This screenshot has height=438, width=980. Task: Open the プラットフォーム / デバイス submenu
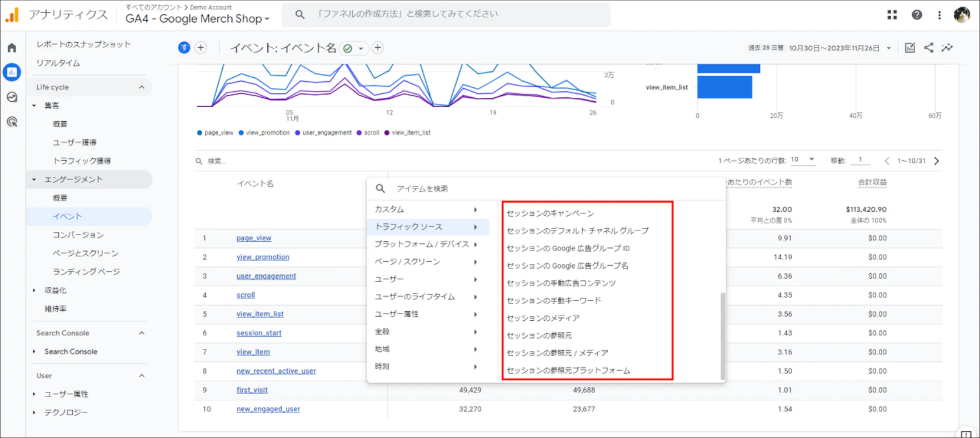pyautogui.click(x=428, y=245)
